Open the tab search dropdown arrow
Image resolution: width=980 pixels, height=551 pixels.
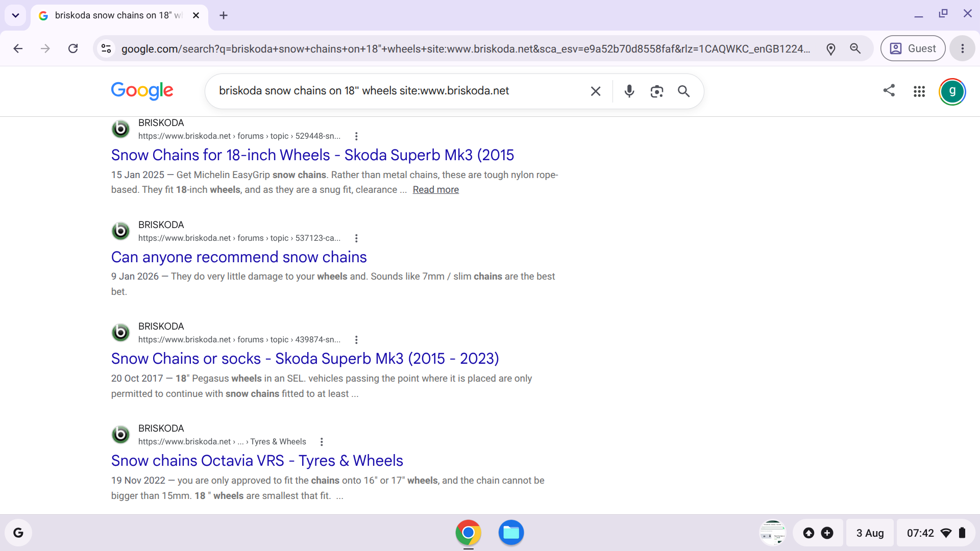[15, 15]
